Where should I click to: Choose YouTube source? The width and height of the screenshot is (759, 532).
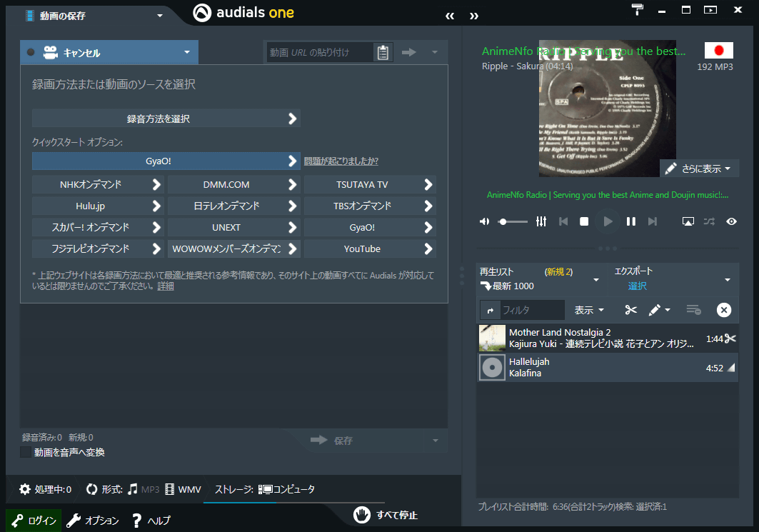(x=370, y=249)
